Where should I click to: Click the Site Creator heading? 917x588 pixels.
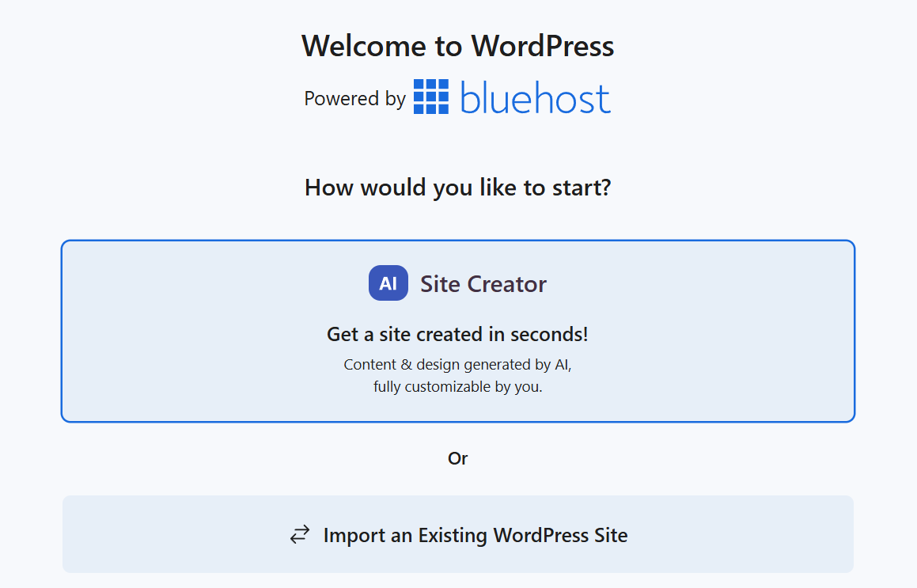[483, 284]
